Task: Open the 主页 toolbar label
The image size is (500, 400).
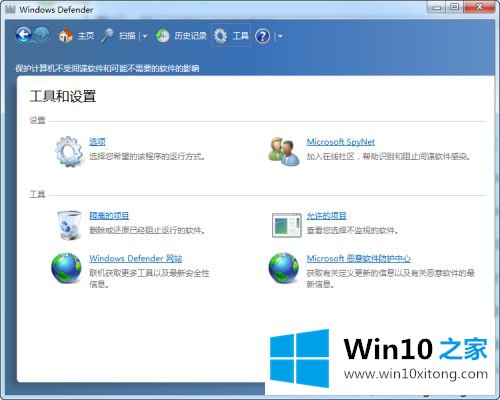Action: tap(86, 36)
